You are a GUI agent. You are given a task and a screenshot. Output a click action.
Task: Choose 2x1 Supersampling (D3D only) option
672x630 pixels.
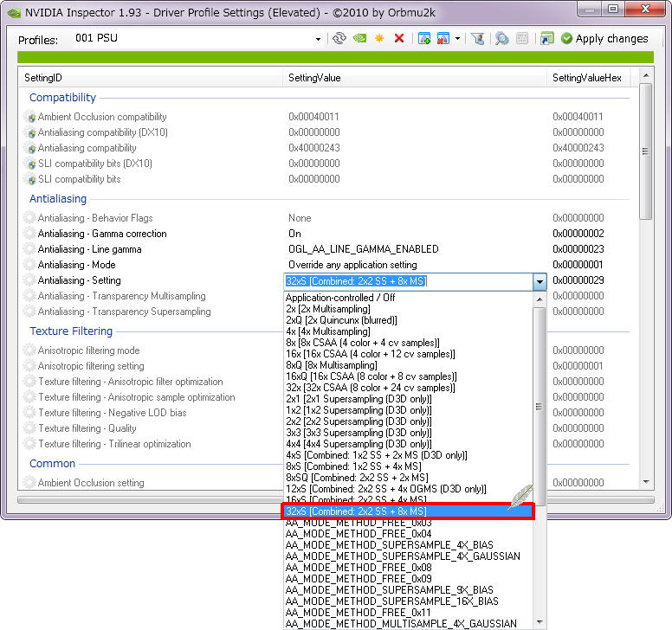[x=409, y=399]
